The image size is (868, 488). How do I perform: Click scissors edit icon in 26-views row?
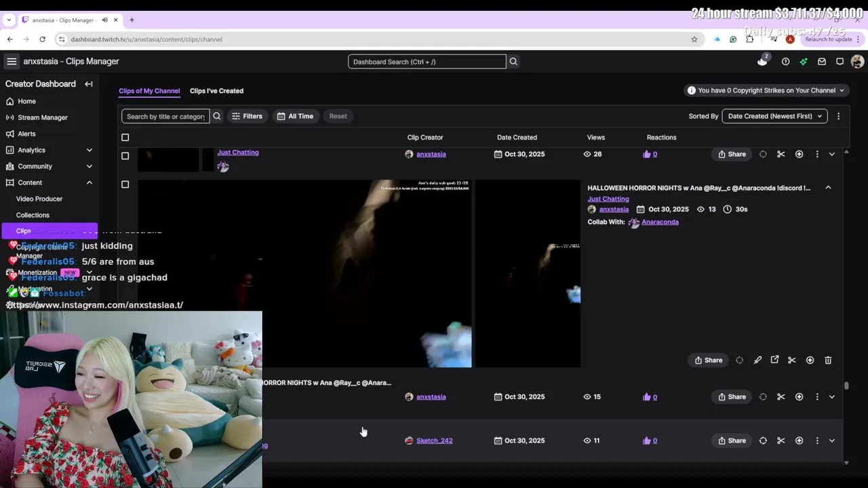[x=781, y=154]
